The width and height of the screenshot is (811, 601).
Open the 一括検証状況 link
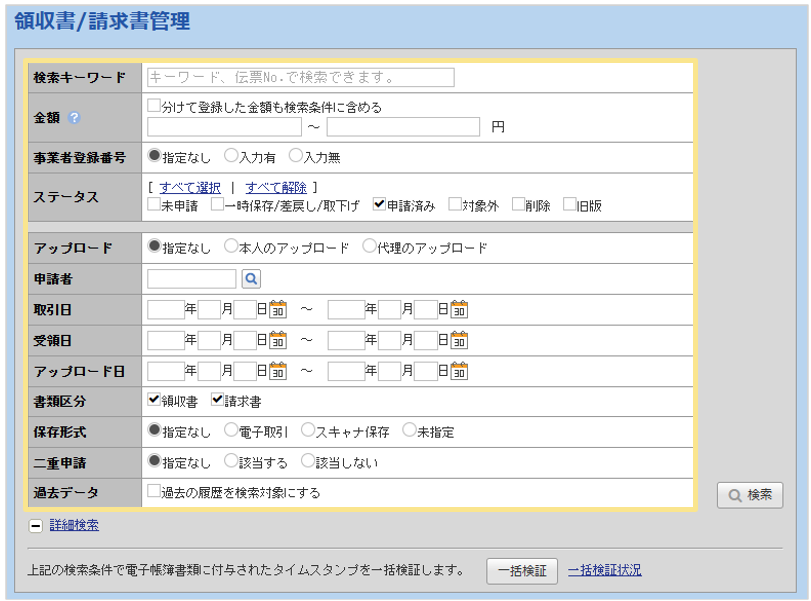click(604, 571)
